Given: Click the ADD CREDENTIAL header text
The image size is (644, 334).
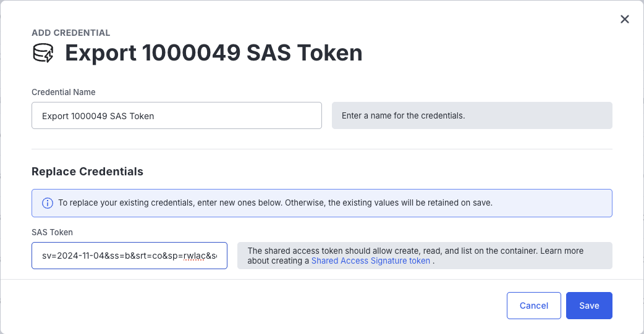Looking at the screenshot, I should [x=70, y=33].
